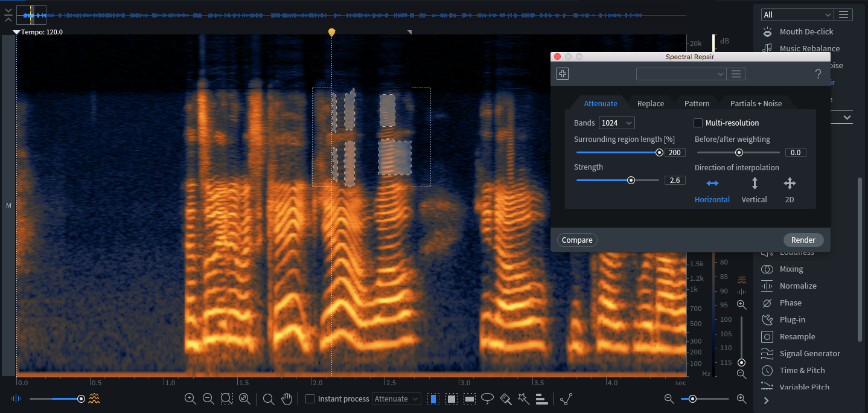Expand the module panel chevron at bottom right
This screenshot has width=868, height=413.
(x=767, y=400)
